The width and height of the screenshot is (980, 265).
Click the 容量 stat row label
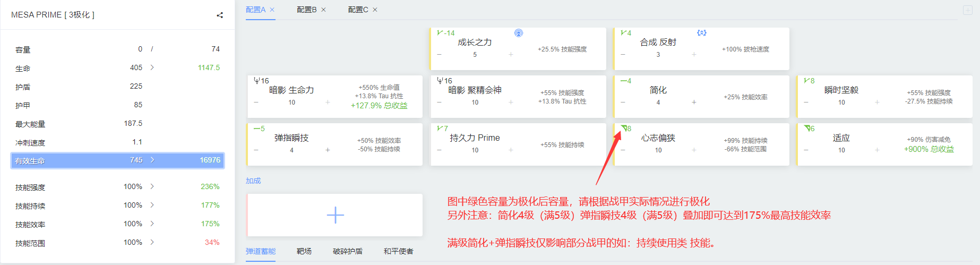(23, 50)
